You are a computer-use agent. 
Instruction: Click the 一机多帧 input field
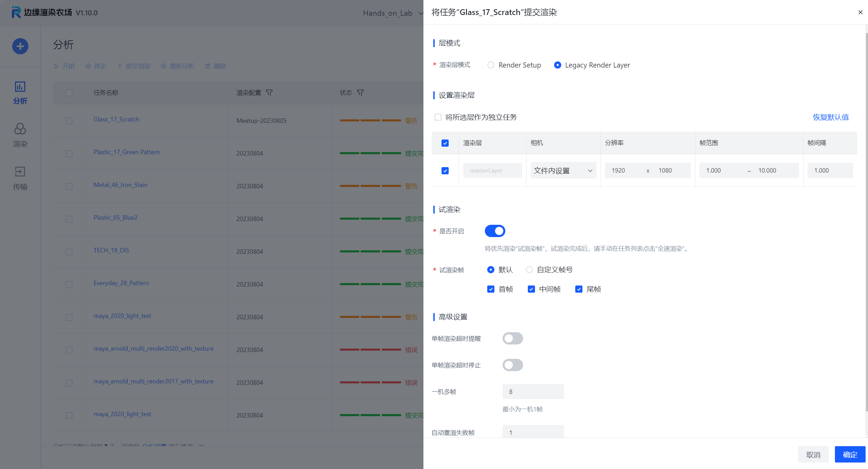(x=533, y=392)
